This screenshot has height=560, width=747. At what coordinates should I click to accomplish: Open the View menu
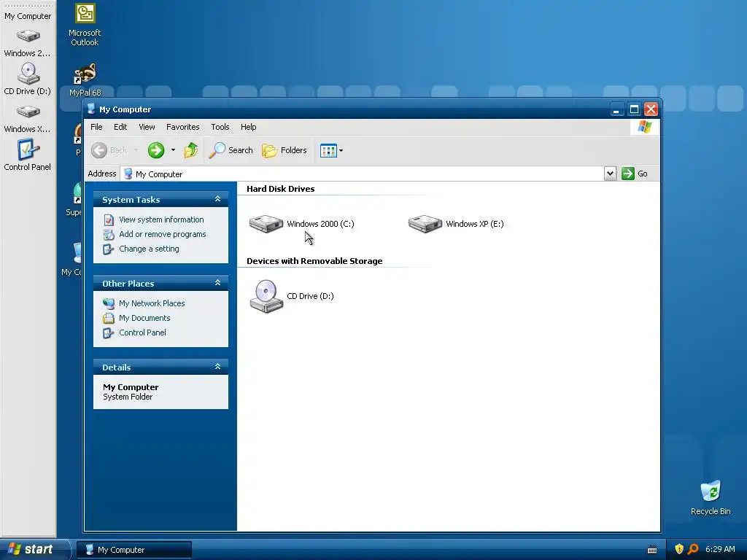coord(147,127)
